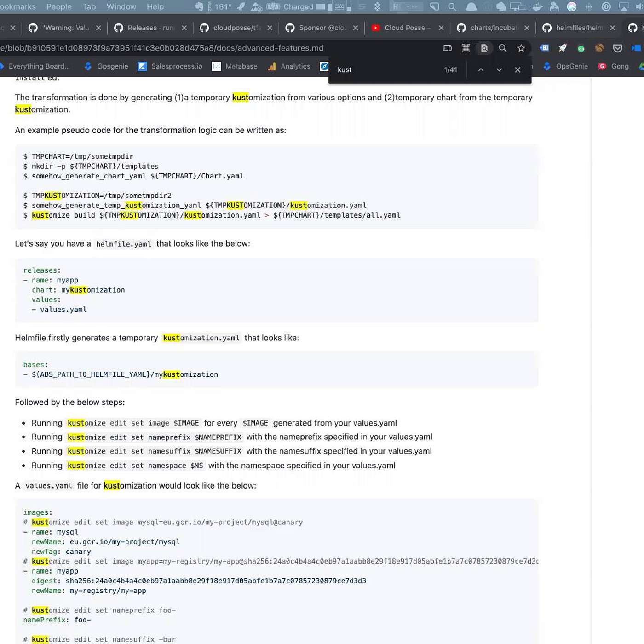Open the Pocket extension icon
The width and height of the screenshot is (644, 644).
coord(618,48)
